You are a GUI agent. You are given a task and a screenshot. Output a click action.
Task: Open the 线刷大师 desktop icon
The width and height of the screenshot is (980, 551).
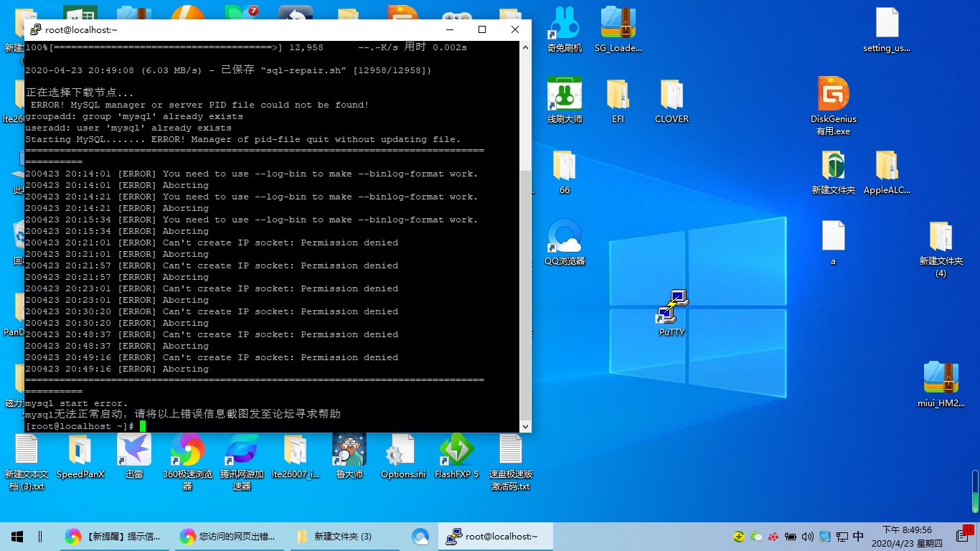(565, 95)
